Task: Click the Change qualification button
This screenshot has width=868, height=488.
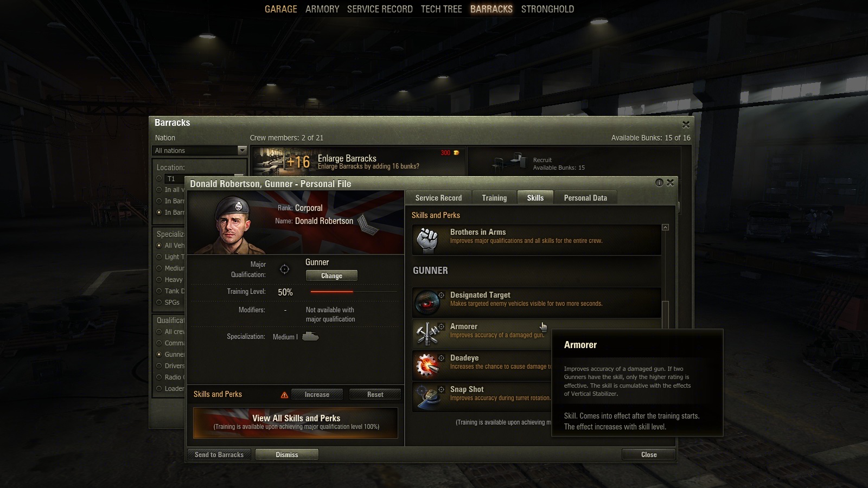Action: [331, 275]
